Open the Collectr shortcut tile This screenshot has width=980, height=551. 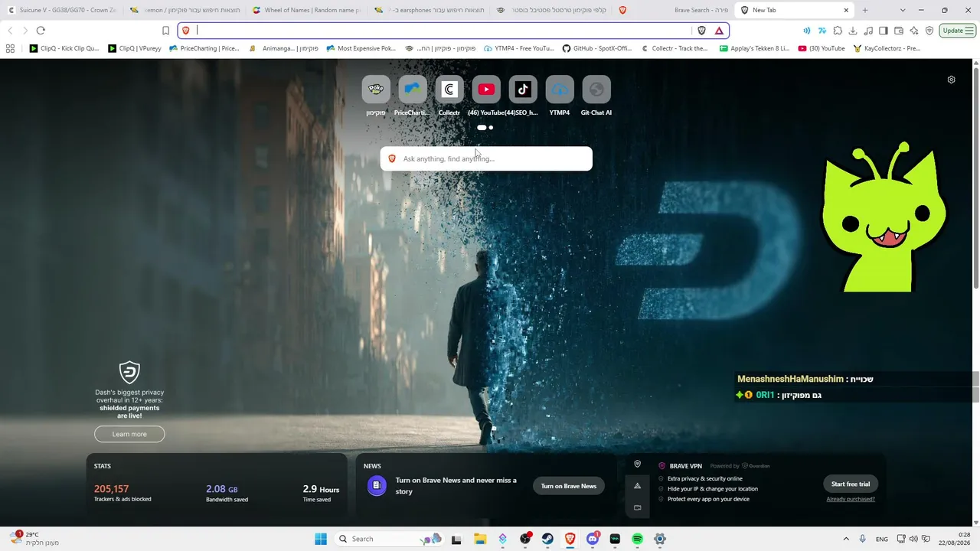449,90
